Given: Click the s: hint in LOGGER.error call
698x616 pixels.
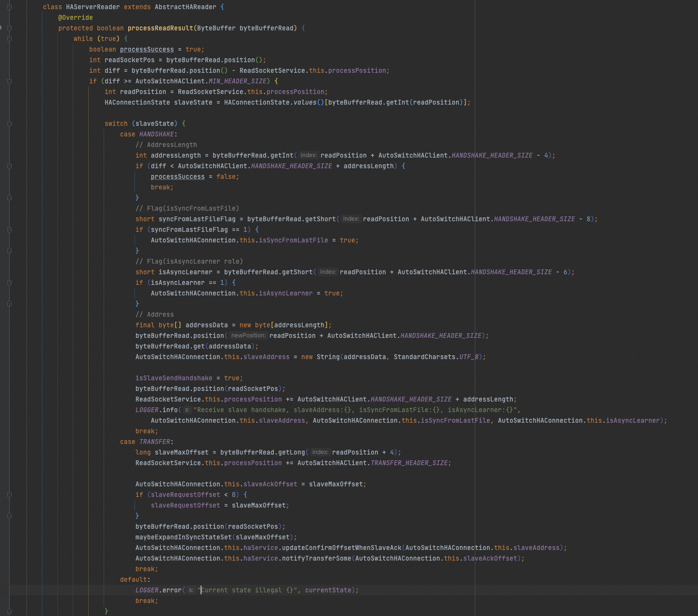Looking at the screenshot, I should tap(191, 590).
